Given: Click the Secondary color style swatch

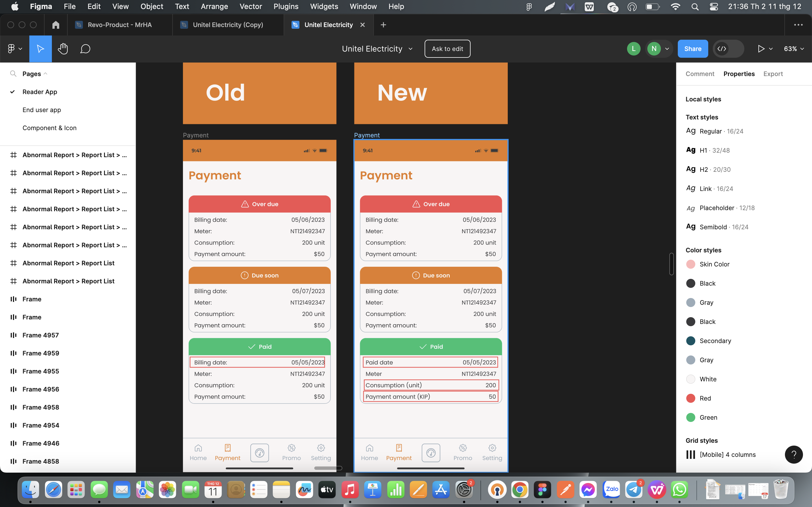Looking at the screenshot, I should [x=690, y=341].
